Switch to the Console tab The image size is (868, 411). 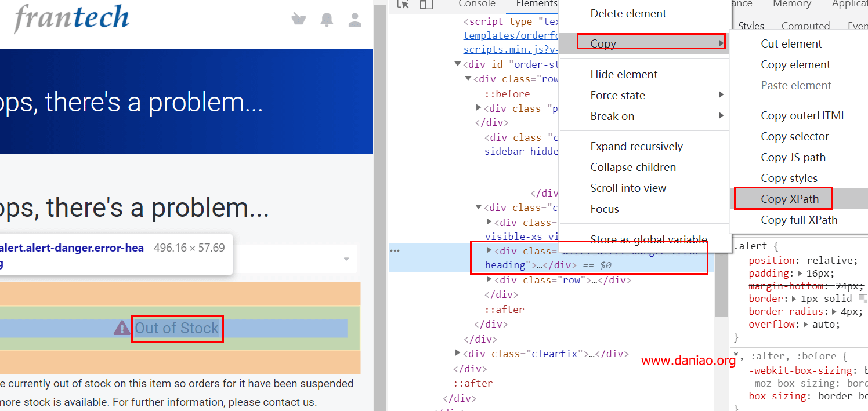(x=477, y=4)
